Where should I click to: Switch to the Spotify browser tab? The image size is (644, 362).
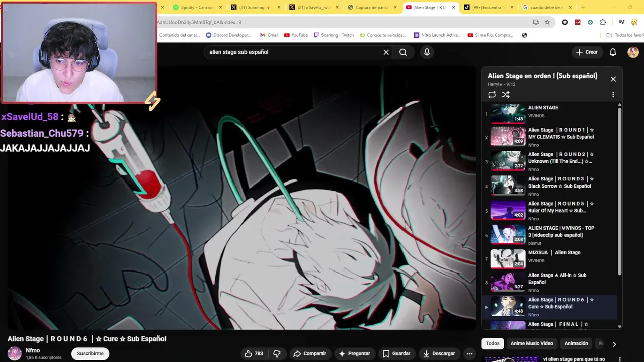point(197,7)
